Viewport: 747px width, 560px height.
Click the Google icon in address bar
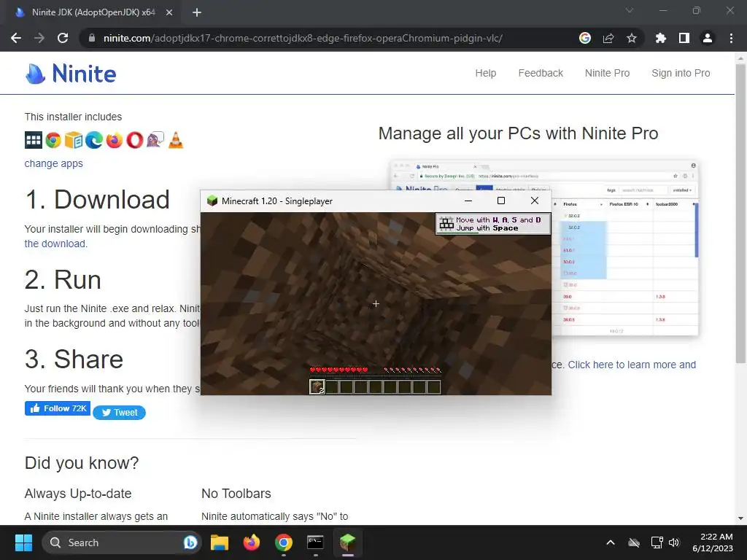(585, 38)
